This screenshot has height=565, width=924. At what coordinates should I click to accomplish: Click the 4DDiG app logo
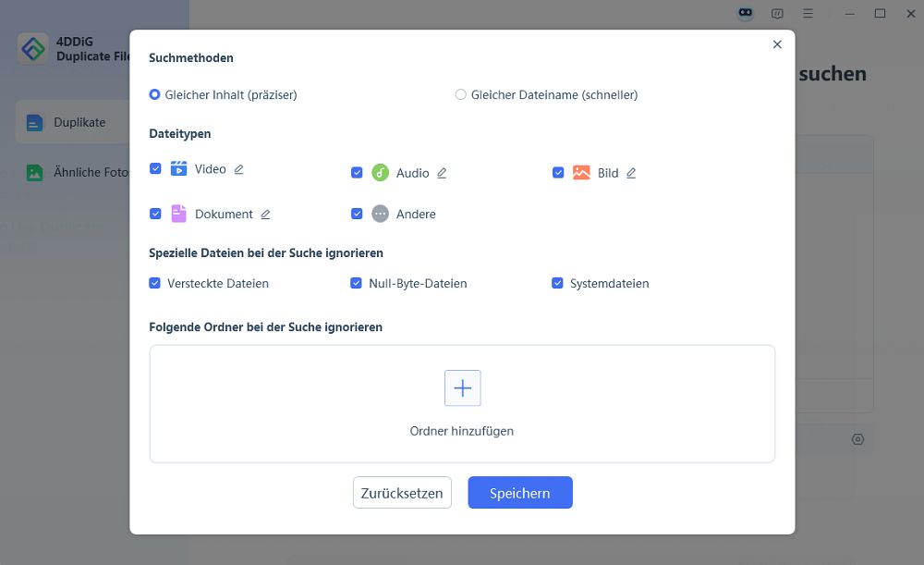(33, 48)
